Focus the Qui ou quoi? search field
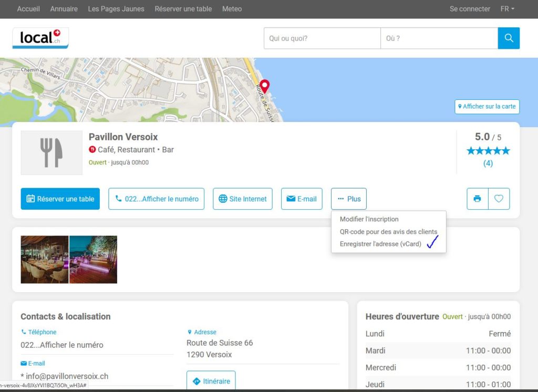Image resolution: width=538 pixels, height=392 pixels. pos(322,38)
